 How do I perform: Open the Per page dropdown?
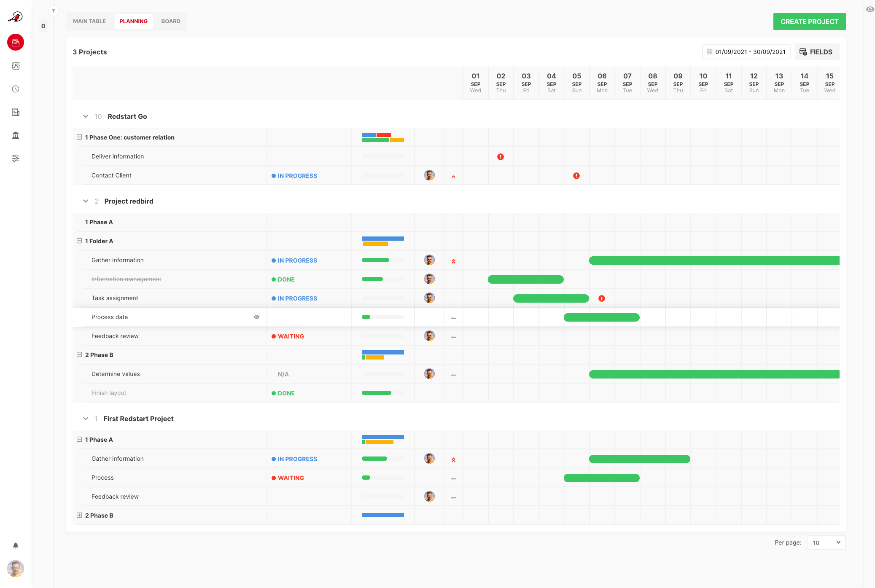click(826, 542)
